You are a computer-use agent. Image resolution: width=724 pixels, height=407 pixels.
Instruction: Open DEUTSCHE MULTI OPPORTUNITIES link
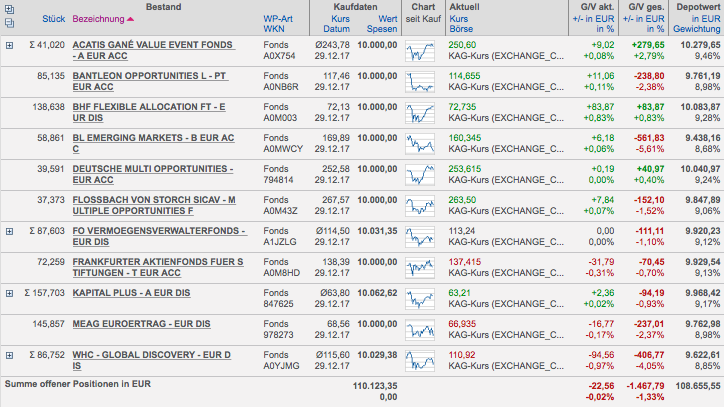(153, 174)
